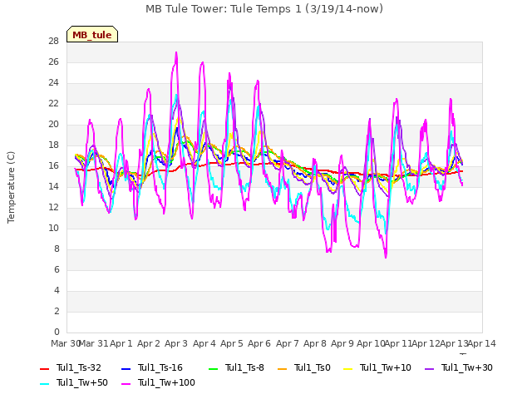Select the Tul1_Ts0 legend label
Screen dimensions: 532x399
[313, 367]
